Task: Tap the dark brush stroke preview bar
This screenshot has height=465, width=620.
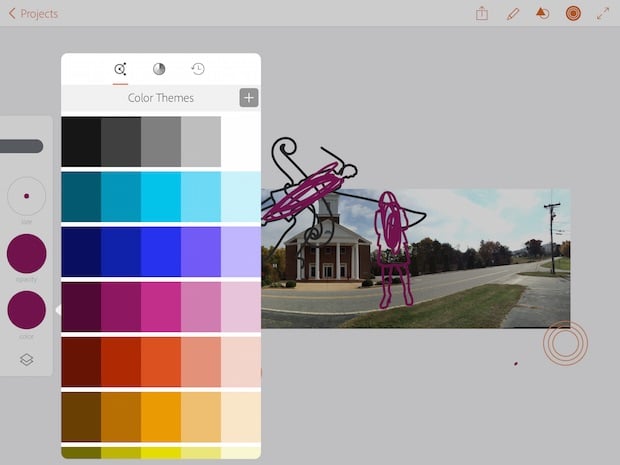Action: tap(21, 146)
